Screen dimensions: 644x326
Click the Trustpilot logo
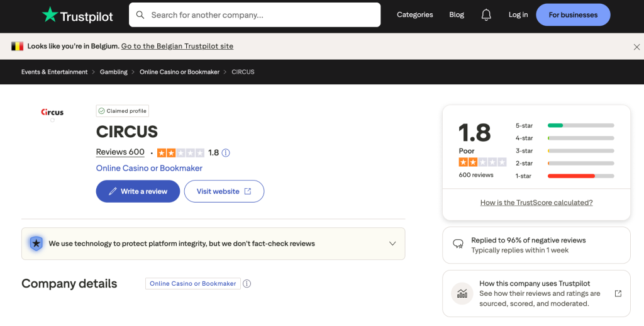click(77, 15)
